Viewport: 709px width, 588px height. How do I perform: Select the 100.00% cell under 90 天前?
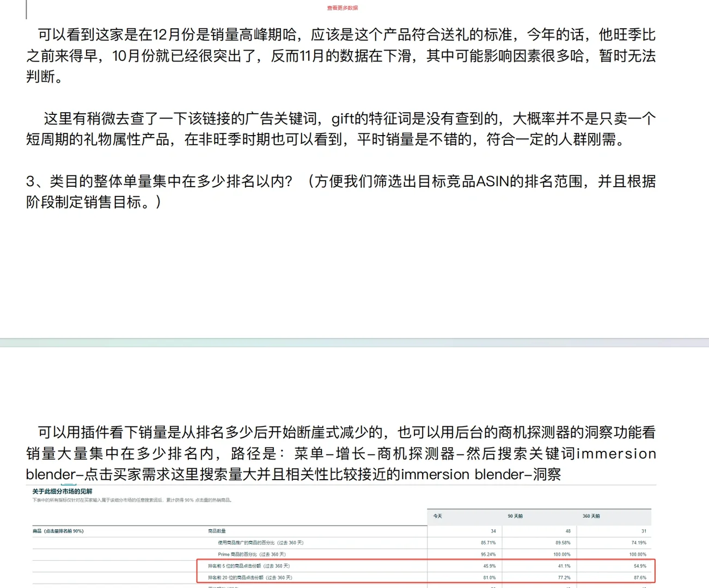(562, 554)
